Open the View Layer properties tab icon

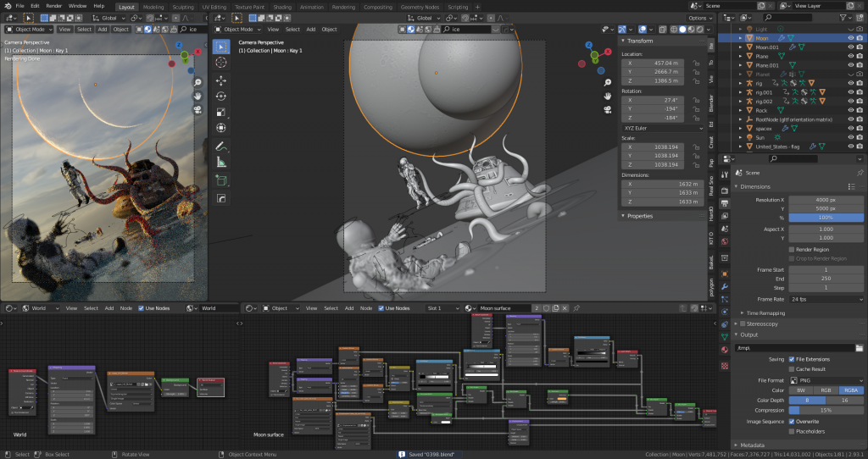[725, 216]
